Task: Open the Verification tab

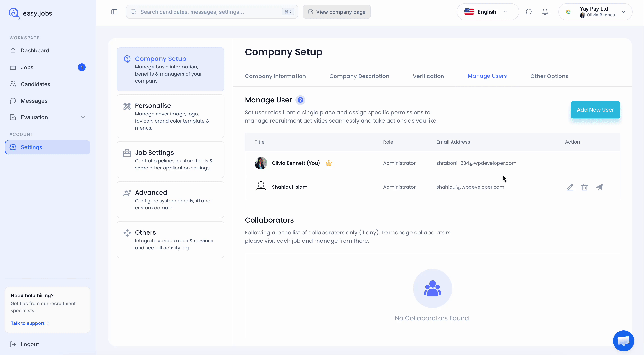Action: point(428,76)
